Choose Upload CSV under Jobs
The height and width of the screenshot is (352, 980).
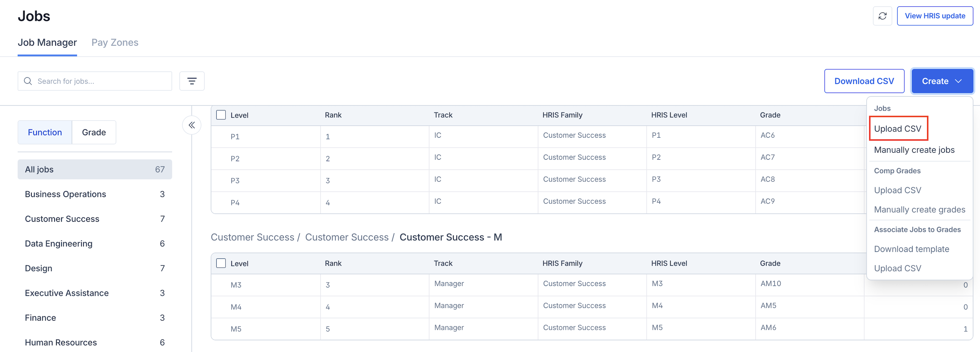point(897,128)
